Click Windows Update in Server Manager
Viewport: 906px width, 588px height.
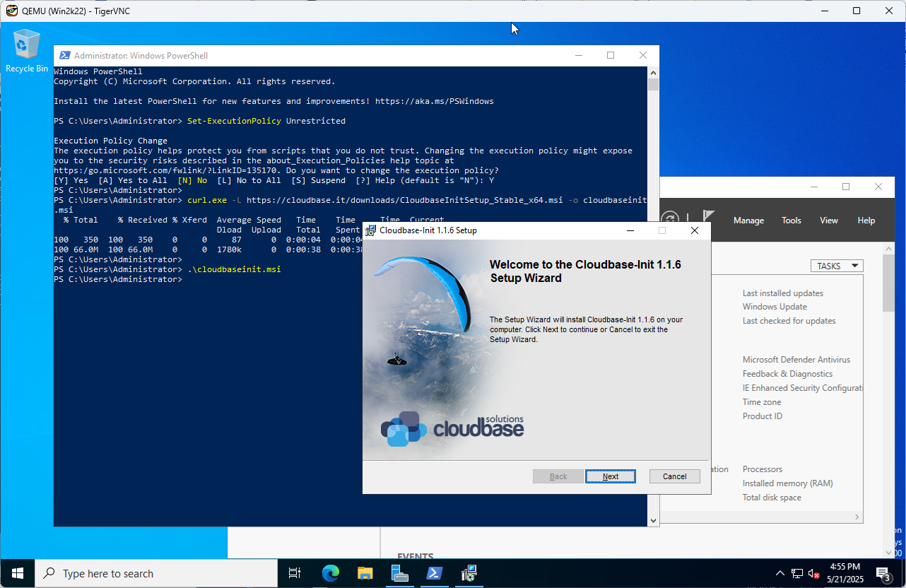tap(775, 307)
